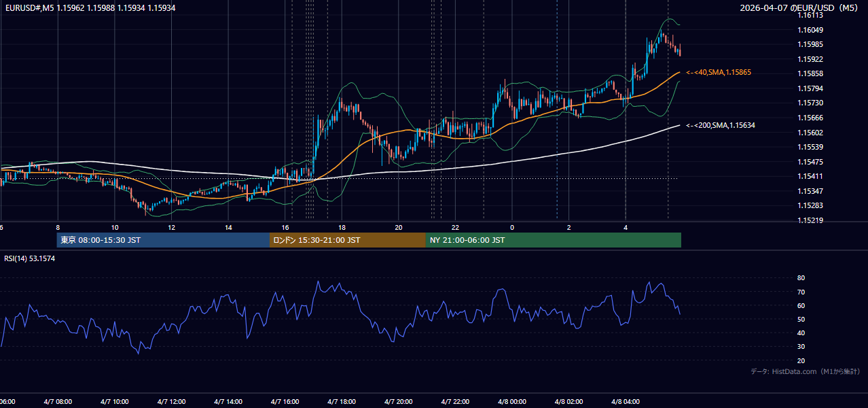Click price level 1.15475 on the price axis
Image resolution: width=868 pixels, height=408 pixels.
tap(810, 162)
